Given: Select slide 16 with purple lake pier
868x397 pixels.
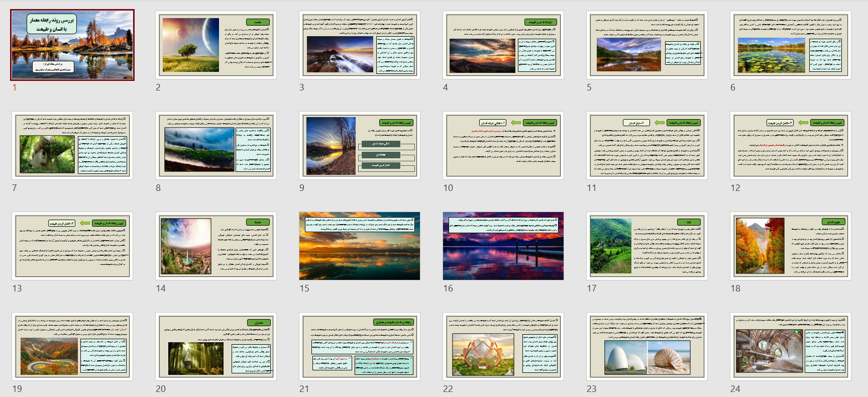Looking at the screenshot, I should coord(503,246).
